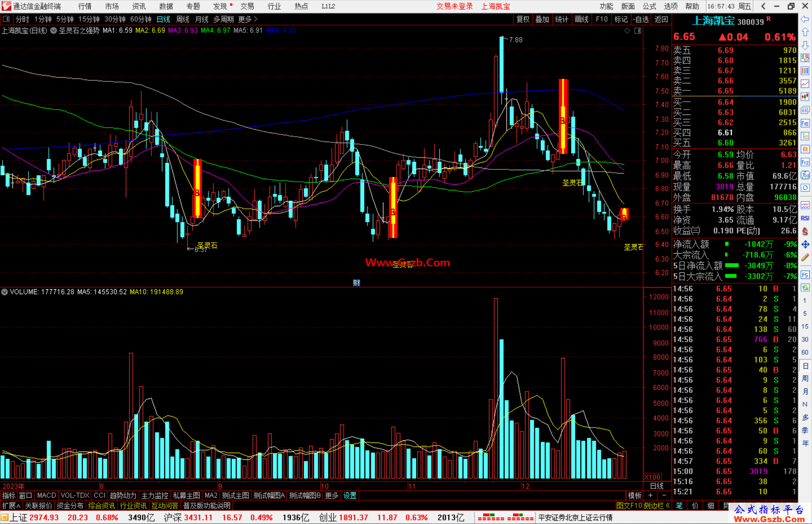Open the 行情 menu

(x=85, y=6)
